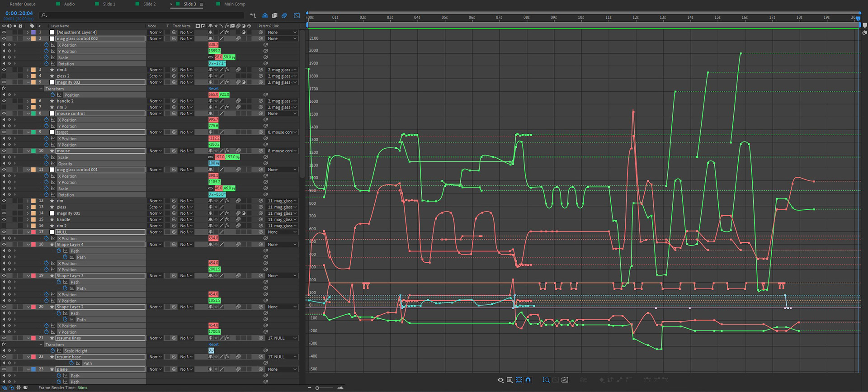Click the Auto-zoom graph height icon
Viewport: 868px width, 392px height.
[546, 380]
